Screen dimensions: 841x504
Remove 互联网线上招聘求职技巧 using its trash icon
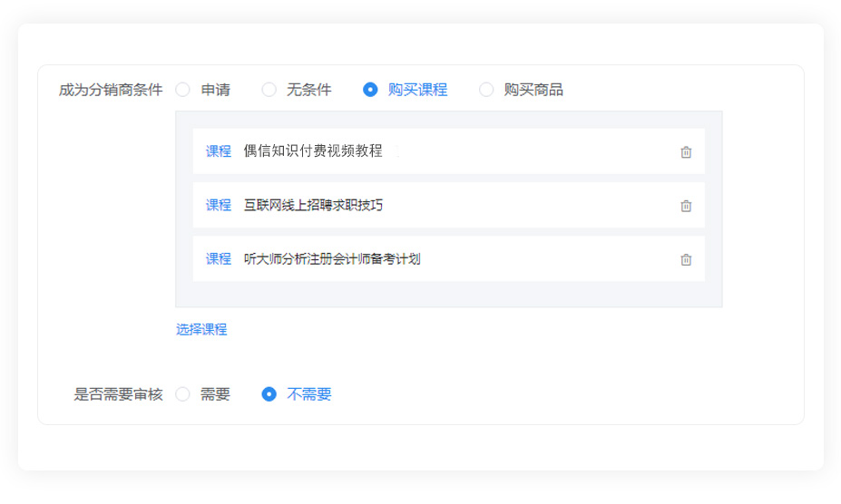pyautogui.click(x=686, y=206)
